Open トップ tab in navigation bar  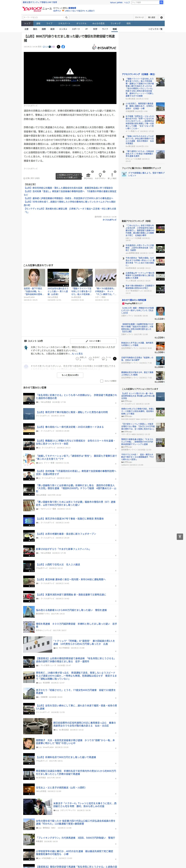click(x=27, y=24)
